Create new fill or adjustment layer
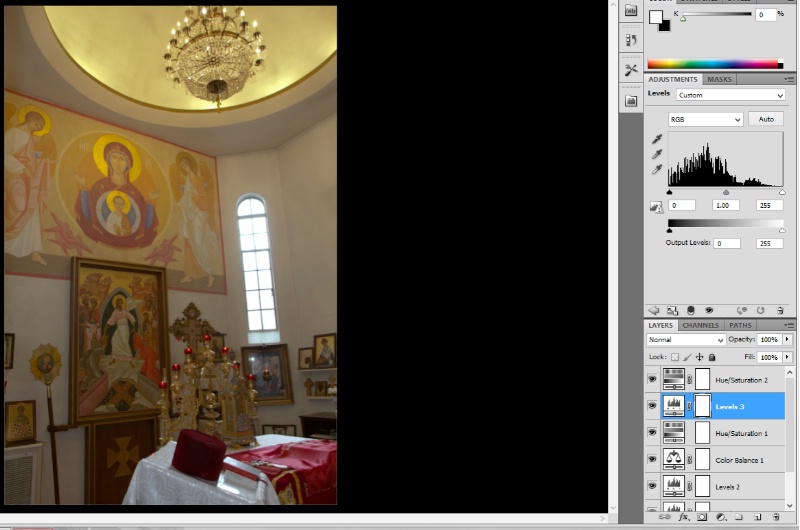Screen dimensions: 800x530 (x=720, y=517)
